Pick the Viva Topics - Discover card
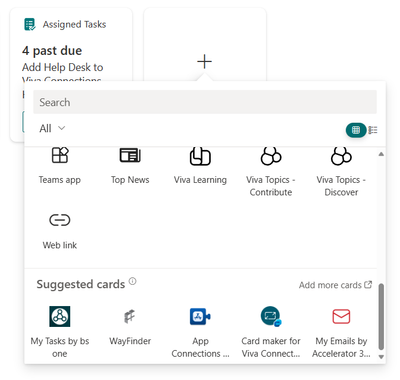This screenshot has height=380, width=400. (x=341, y=172)
